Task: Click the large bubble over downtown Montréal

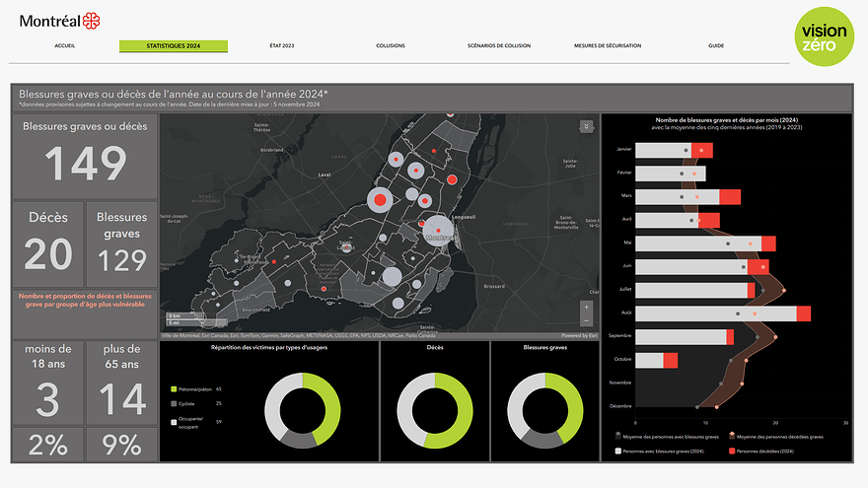Action: tap(438, 231)
